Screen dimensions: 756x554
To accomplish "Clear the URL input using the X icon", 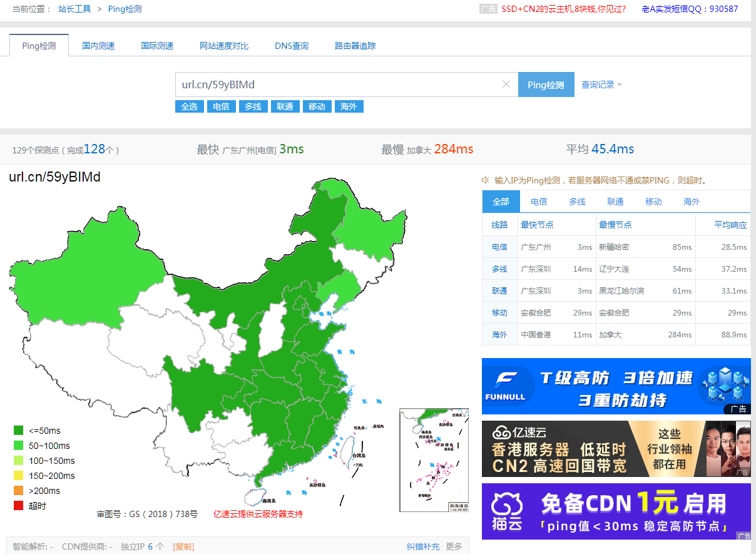I will [506, 84].
